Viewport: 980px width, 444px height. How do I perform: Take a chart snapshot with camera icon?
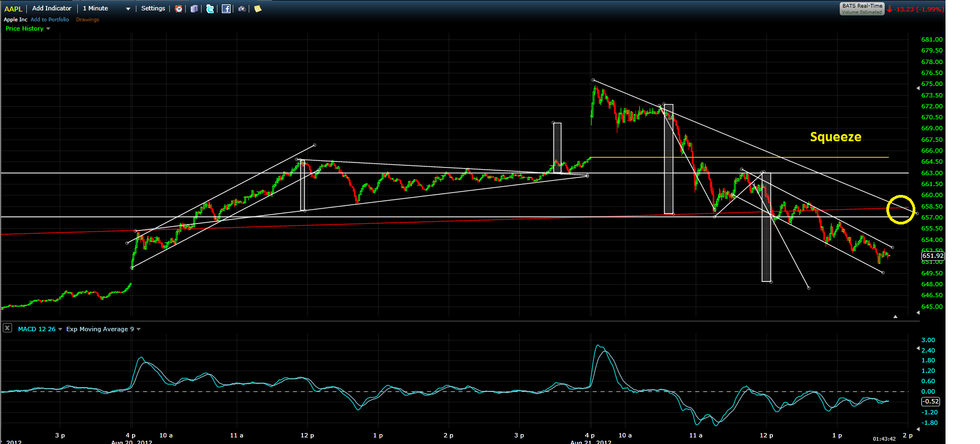pyautogui.click(x=242, y=9)
